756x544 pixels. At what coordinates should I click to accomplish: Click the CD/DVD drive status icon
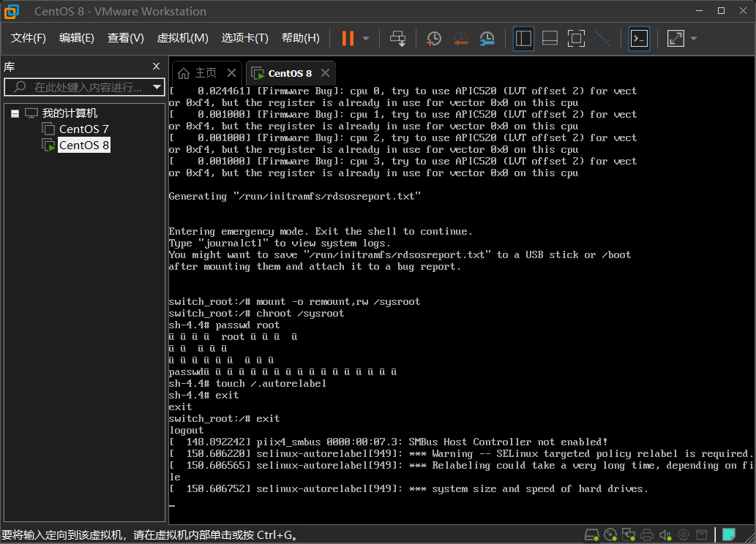pyautogui.click(x=610, y=534)
